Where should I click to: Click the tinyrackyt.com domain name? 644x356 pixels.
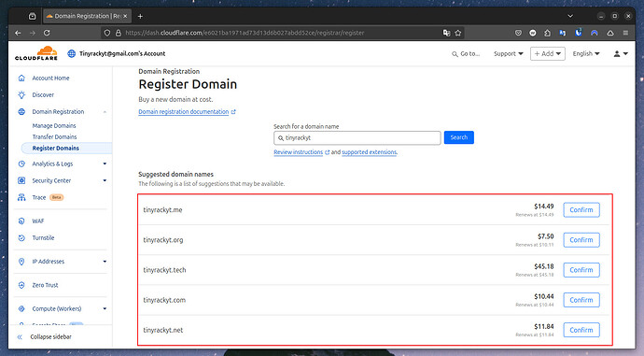164,300
